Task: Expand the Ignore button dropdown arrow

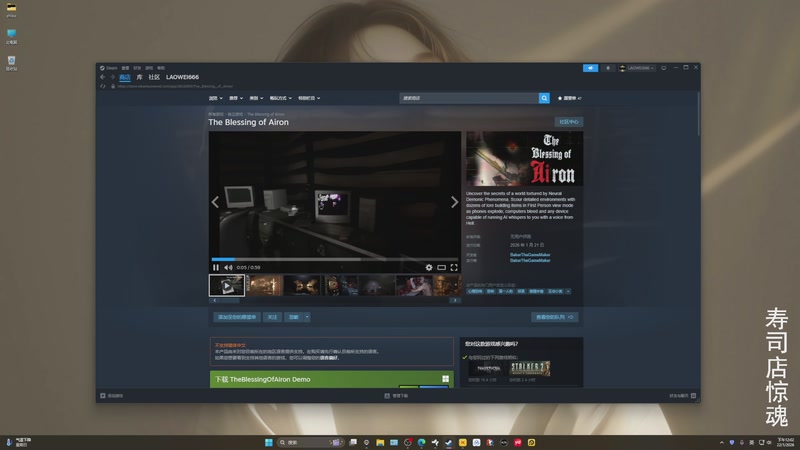Action: click(x=307, y=317)
